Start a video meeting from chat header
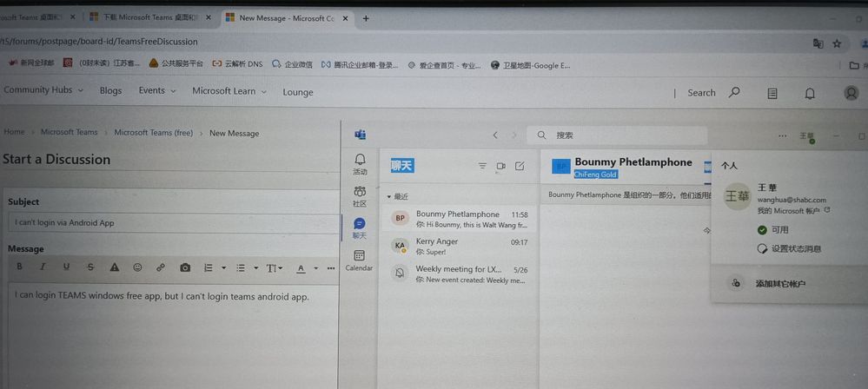Screen dimensions: 868x389 point(501,166)
